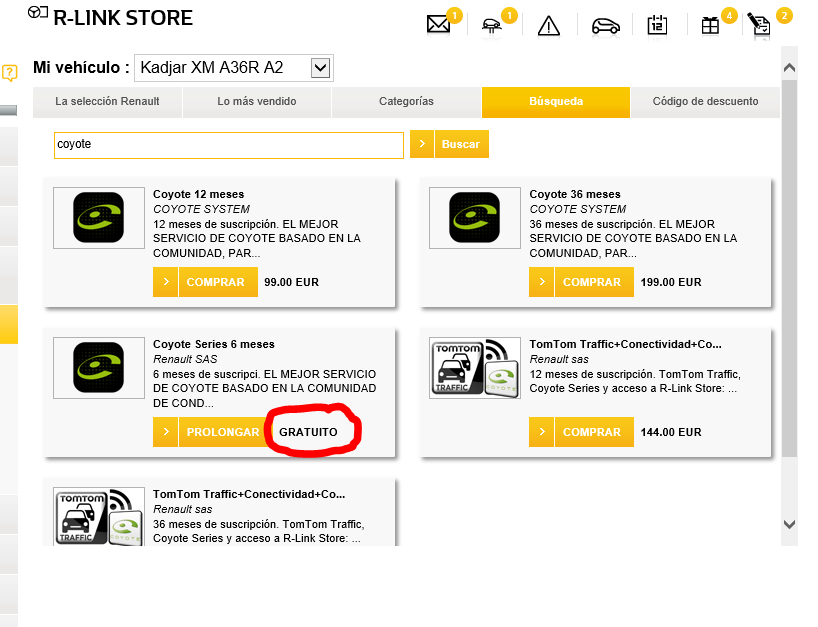Click the R-LINK STORE logo
Screen dimensions: 818x627
pyautogui.click(x=110, y=17)
